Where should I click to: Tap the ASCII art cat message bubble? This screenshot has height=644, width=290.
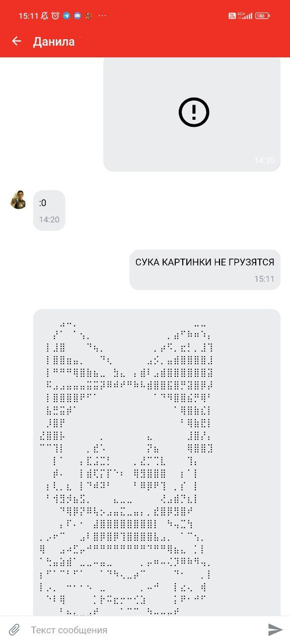tap(157, 462)
